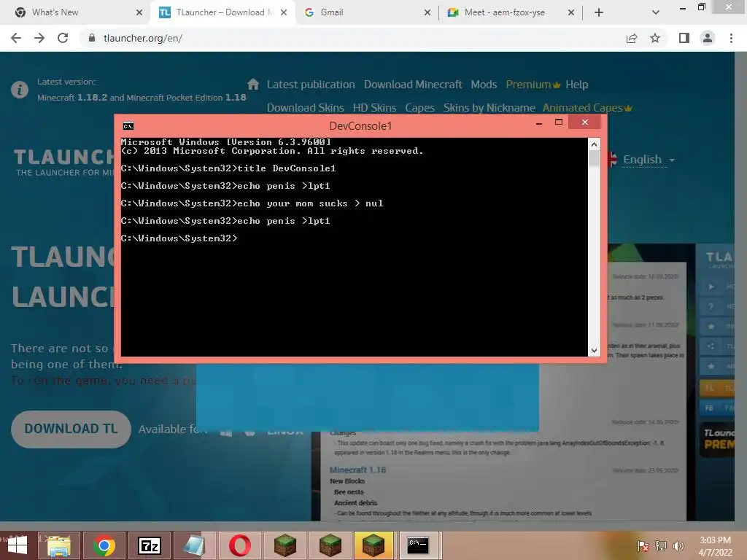Open a new browser tab
The height and width of the screenshot is (560, 747).
click(x=599, y=12)
